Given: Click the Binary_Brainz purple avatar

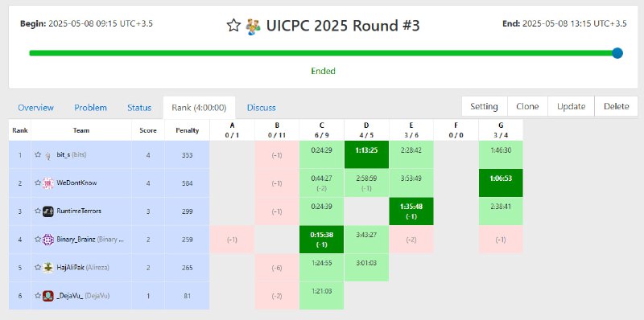Looking at the screenshot, I should 48,239.
